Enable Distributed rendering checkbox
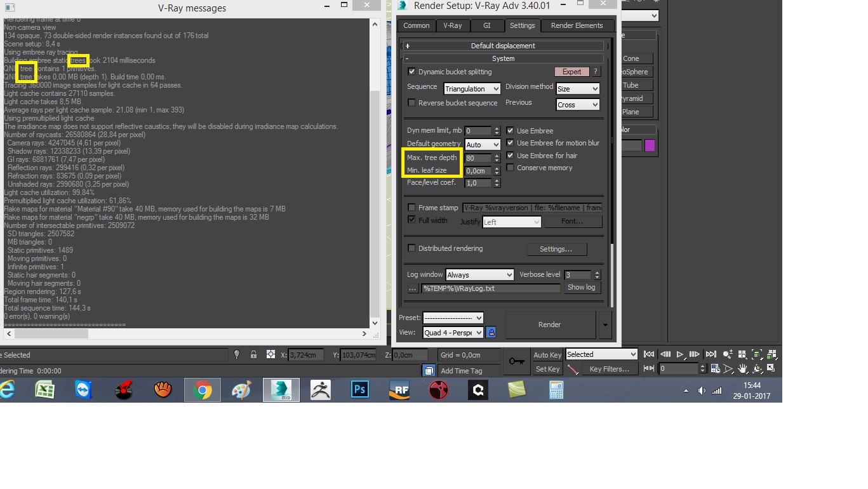 (x=411, y=248)
